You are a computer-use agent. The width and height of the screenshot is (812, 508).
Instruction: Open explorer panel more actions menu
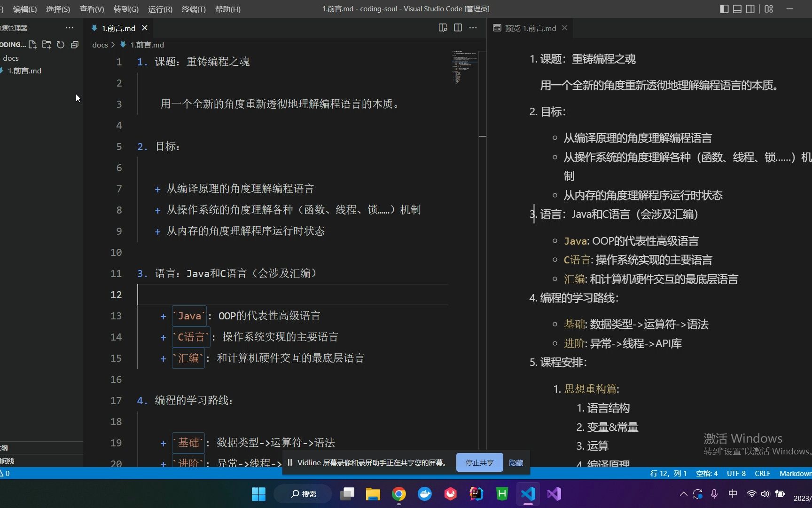point(70,28)
